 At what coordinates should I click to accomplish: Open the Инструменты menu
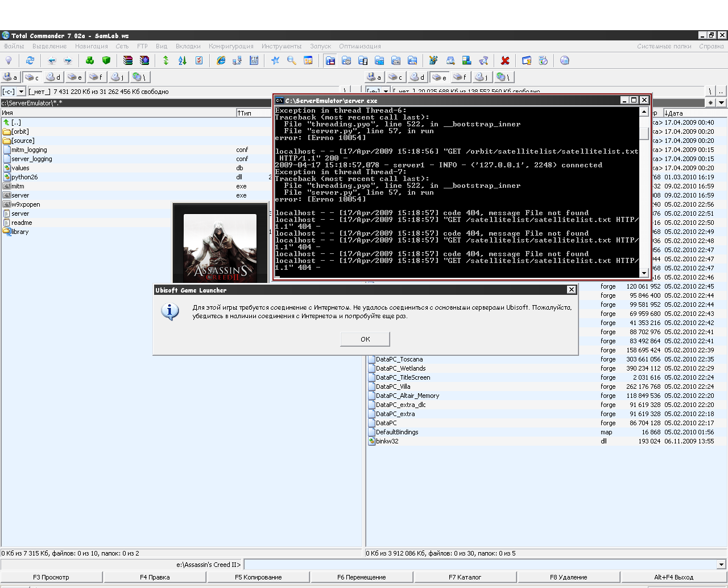[282, 46]
